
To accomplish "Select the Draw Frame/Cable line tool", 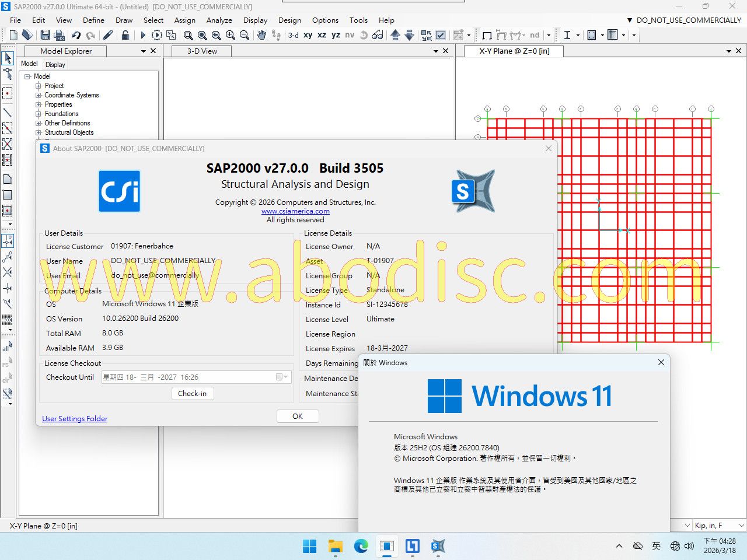I will click(8, 112).
